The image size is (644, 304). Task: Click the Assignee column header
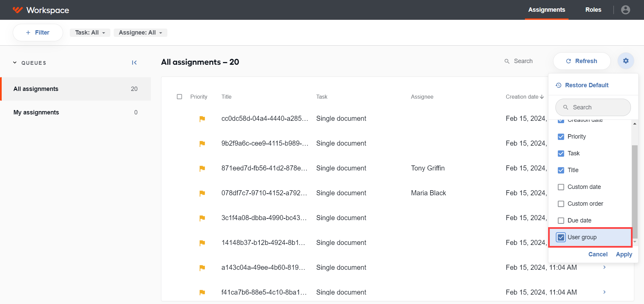click(x=422, y=97)
